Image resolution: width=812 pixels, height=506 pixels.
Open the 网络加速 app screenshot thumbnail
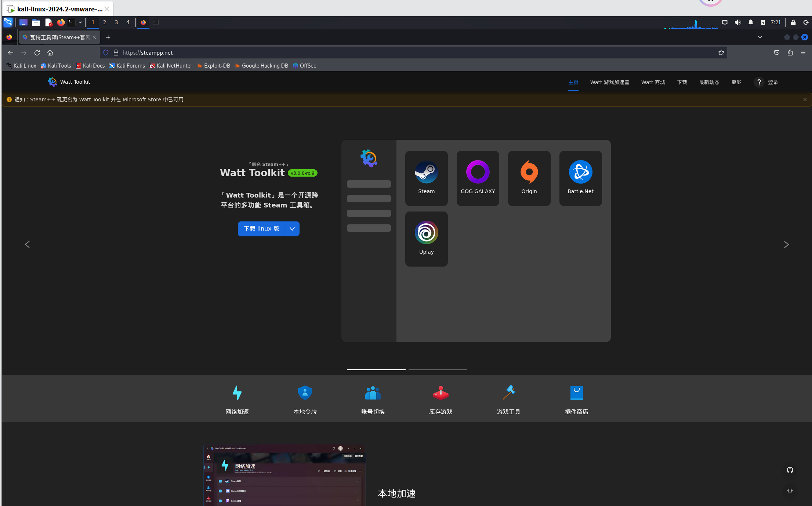[x=284, y=475]
